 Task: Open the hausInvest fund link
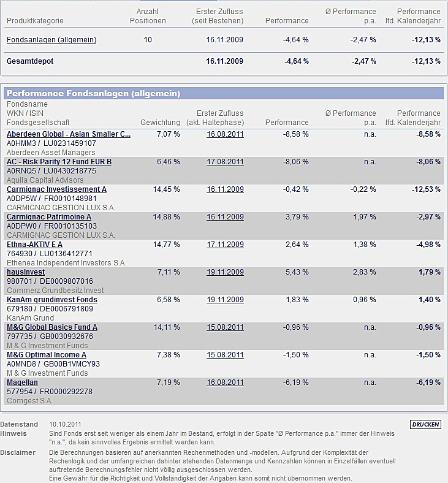(x=26, y=272)
